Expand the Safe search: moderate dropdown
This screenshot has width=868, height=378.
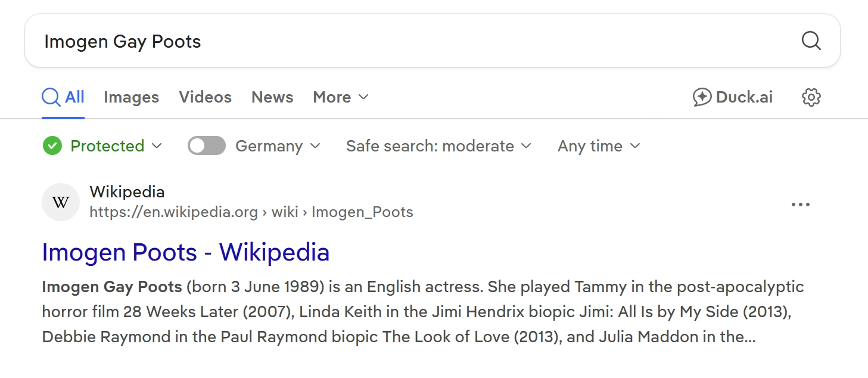click(438, 146)
